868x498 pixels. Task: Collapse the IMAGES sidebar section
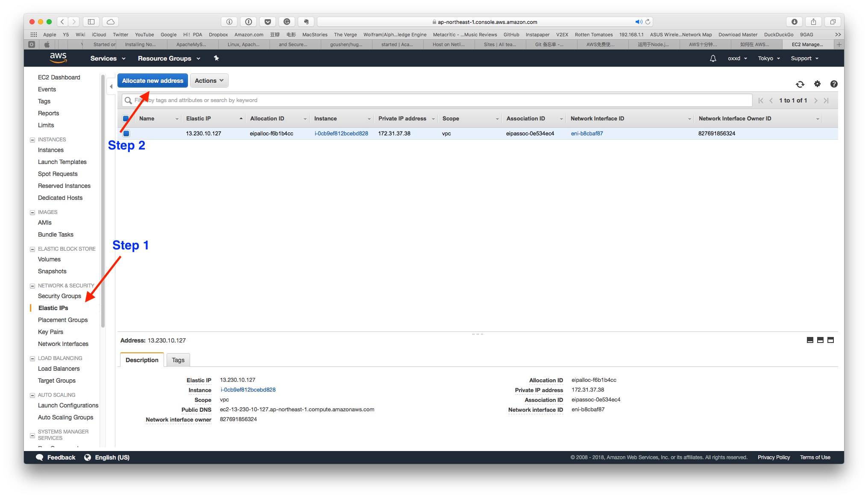pyautogui.click(x=32, y=213)
